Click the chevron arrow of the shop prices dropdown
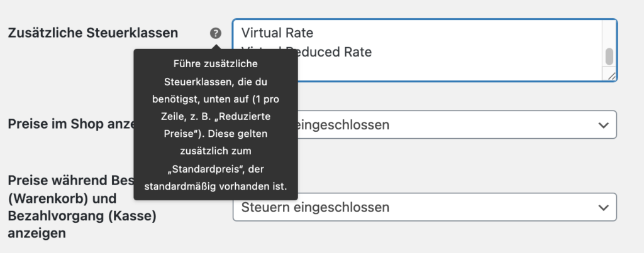The width and height of the screenshot is (644, 253). [x=603, y=125]
